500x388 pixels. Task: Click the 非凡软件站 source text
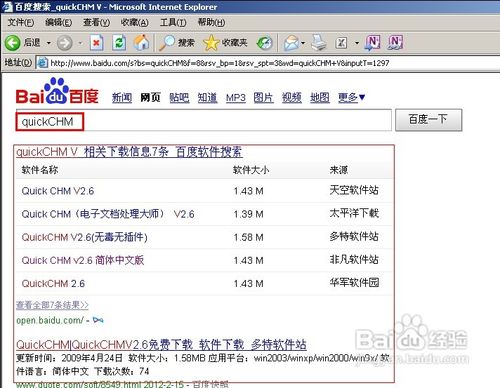(354, 260)
